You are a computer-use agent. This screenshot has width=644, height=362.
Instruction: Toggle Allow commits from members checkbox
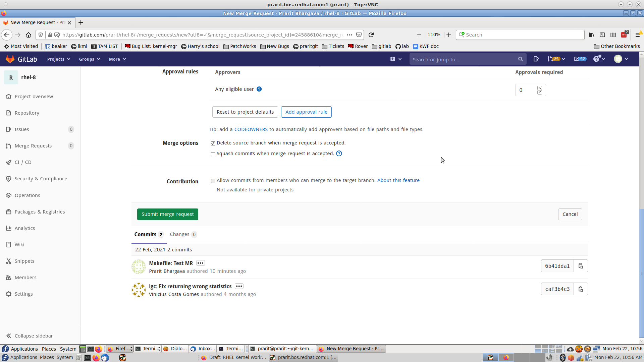pyautogui.click(x=213, y=181)
